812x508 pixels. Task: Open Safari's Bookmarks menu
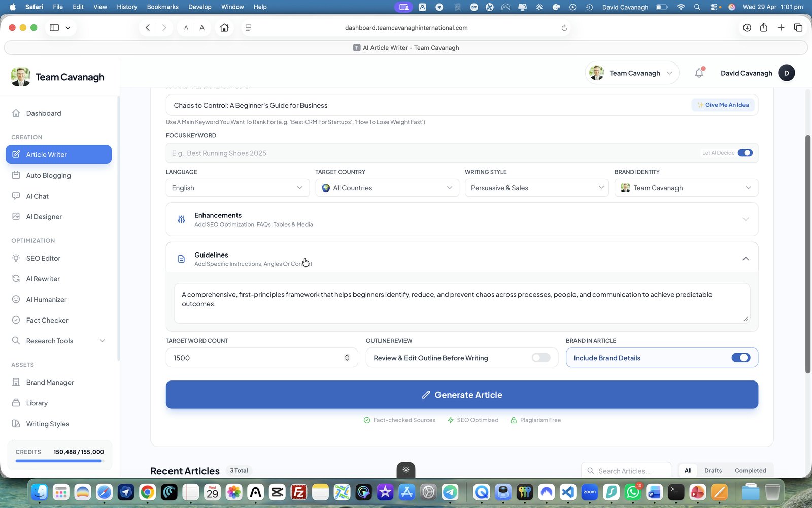click(x=162, y=7)
